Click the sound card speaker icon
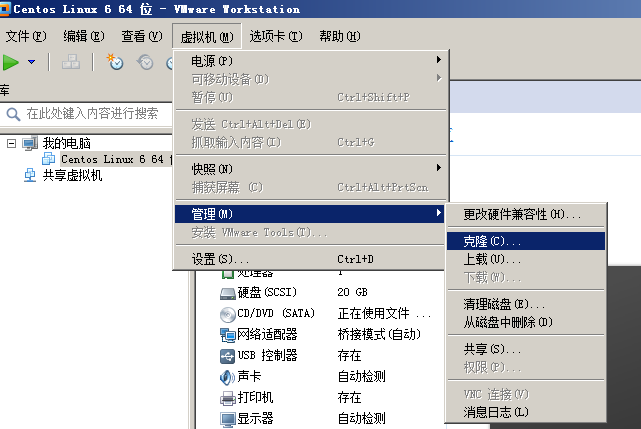The height and width of the screenshot is (429, 641). tap(228, 377)
